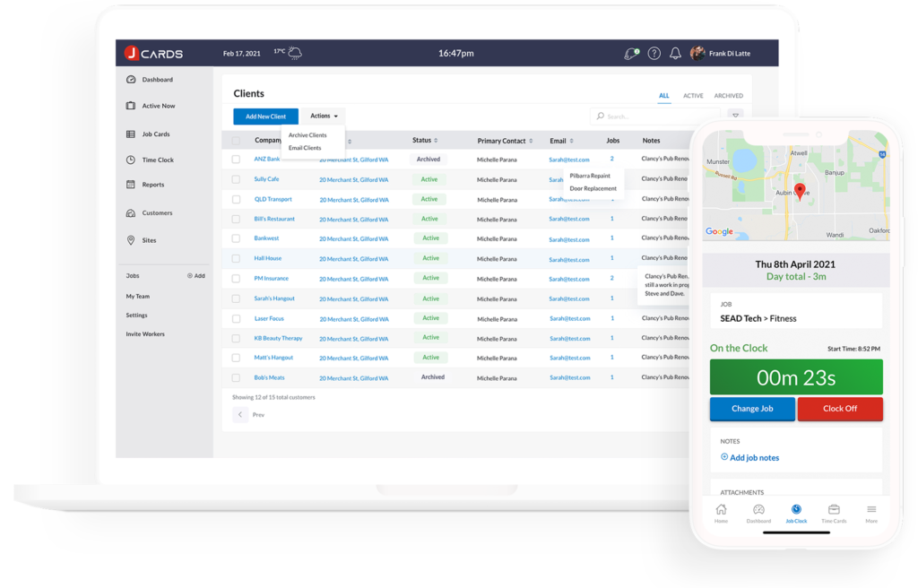The image size is (918, 588).
Task: Tap the Time Cards icon on the phone
Action: click(834, 512)
